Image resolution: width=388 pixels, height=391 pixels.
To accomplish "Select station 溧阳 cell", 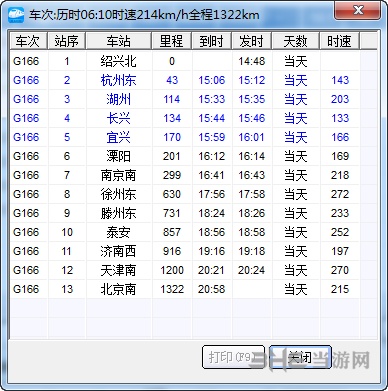I will (119, 156).
